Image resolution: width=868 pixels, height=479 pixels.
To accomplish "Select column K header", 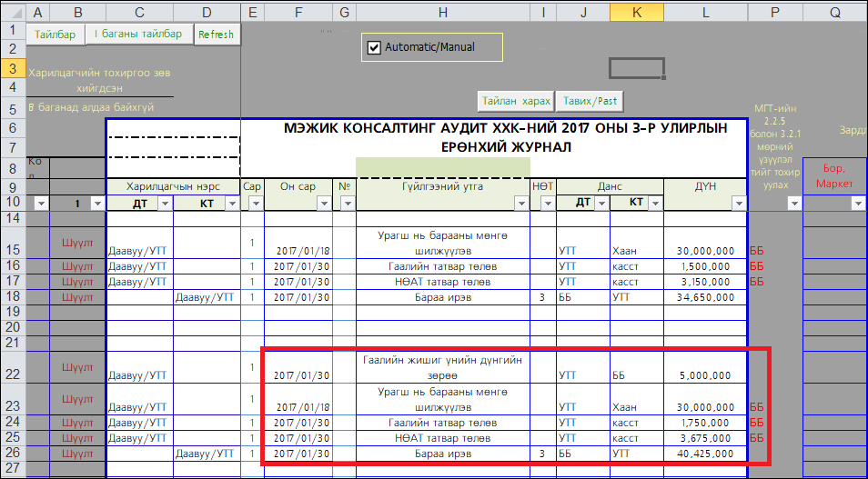I will (636, 14).
